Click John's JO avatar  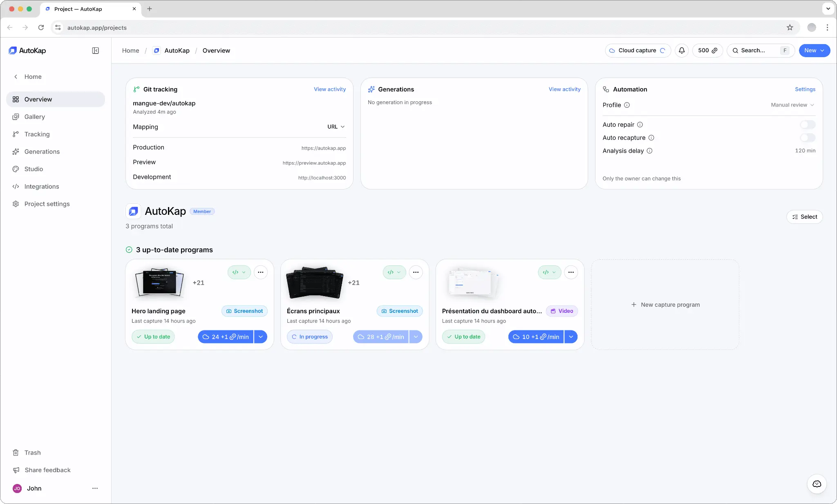point(17,488)
